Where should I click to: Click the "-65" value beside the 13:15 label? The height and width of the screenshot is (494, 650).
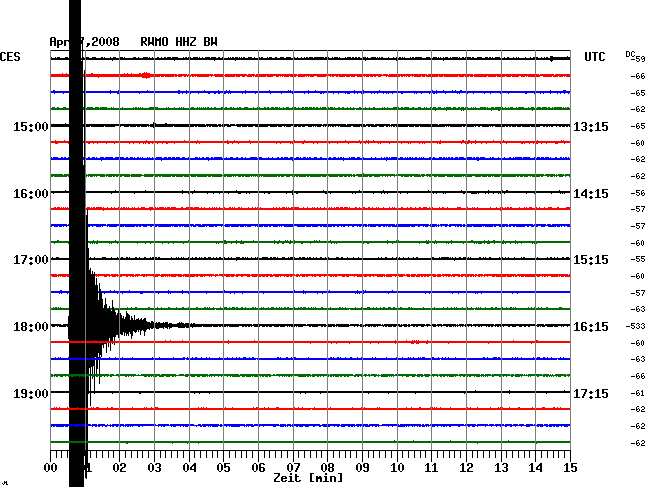638,126
